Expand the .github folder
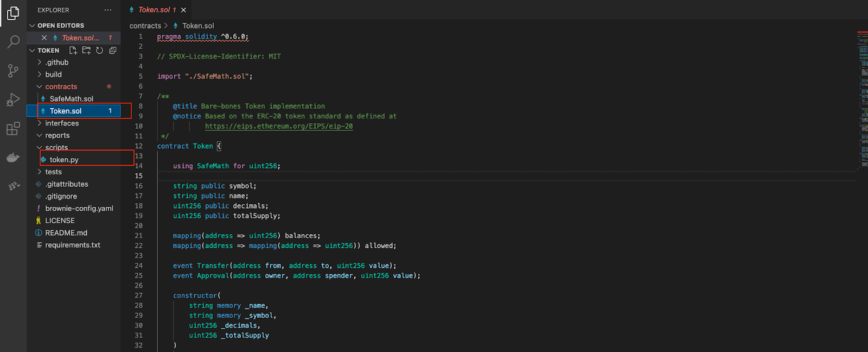Viewport: 868px width, 352px height. [x=57, y=62]
